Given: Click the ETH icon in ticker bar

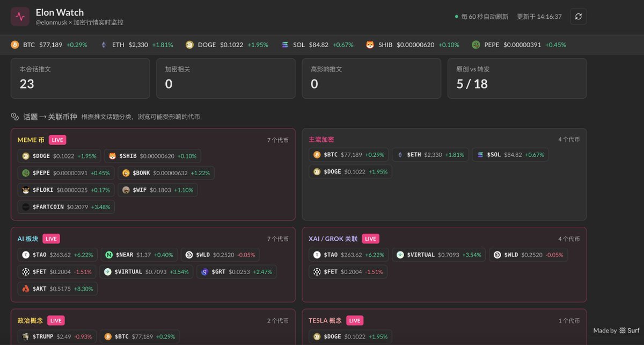Looking at the screenshot, I should (104, 45).
